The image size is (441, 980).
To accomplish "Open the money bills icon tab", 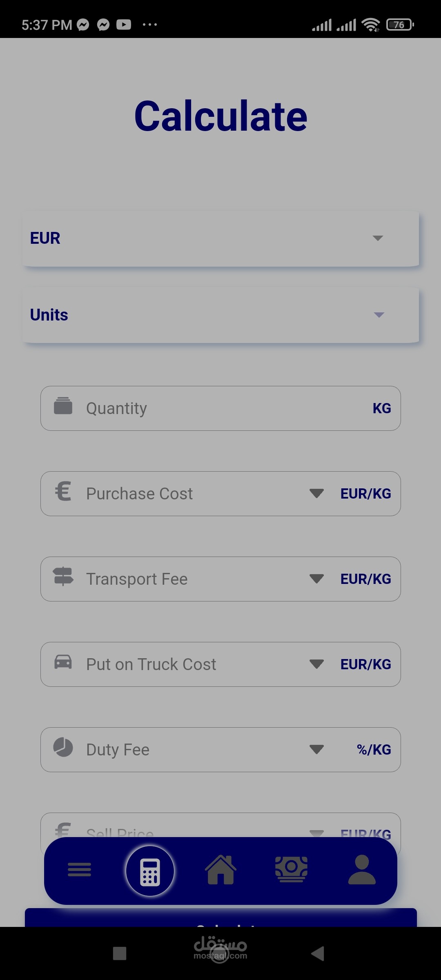I will [291, 870].
